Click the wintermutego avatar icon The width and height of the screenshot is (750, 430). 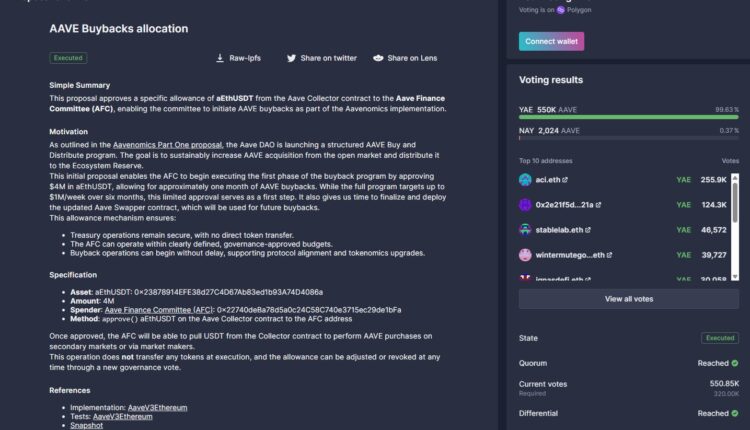(x=525, y=256)
